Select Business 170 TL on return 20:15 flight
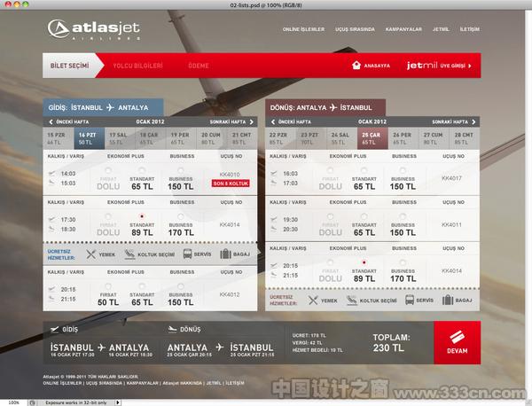 pos(403,262)
